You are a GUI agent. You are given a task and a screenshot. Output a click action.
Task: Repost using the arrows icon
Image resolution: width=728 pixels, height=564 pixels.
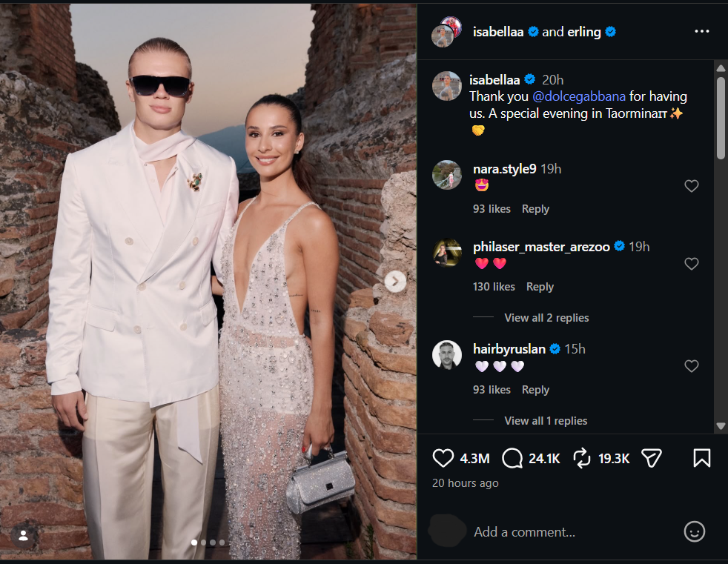pos(581,458)
